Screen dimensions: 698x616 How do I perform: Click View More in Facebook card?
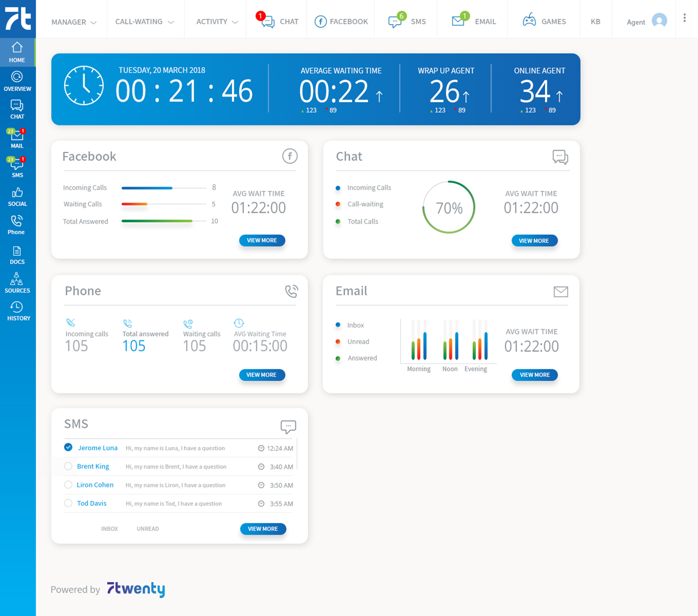(x=262, y=241)
